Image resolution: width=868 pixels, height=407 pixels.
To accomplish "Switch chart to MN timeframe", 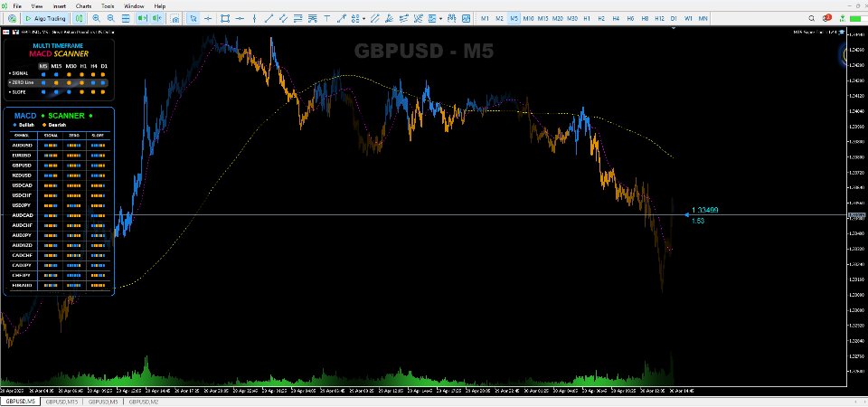I will point(703,18).
